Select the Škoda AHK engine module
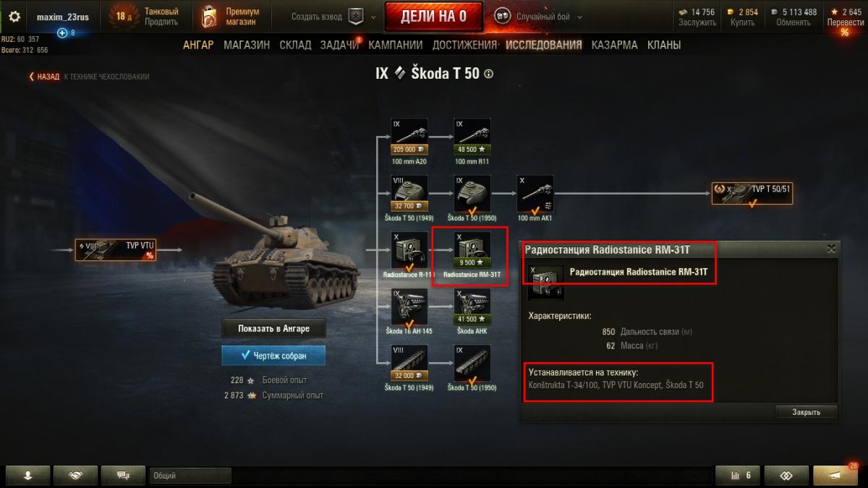The width and height of the screenshot is (868, 488). pos(472,307)
